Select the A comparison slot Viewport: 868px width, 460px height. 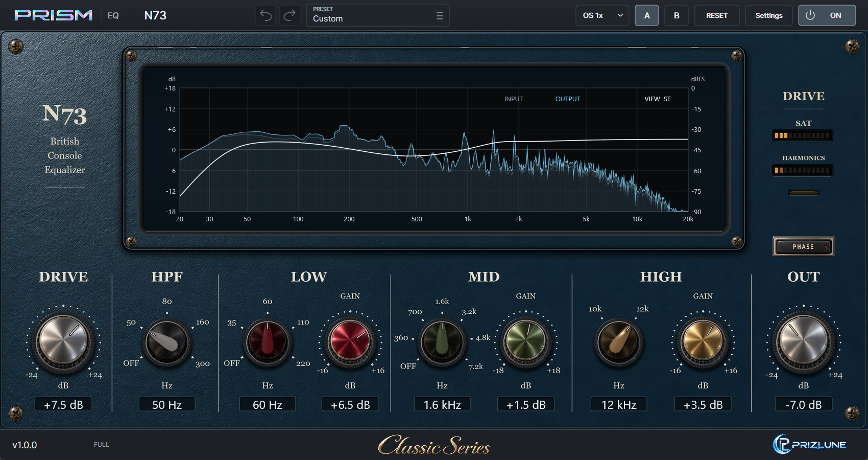[647, 15]
